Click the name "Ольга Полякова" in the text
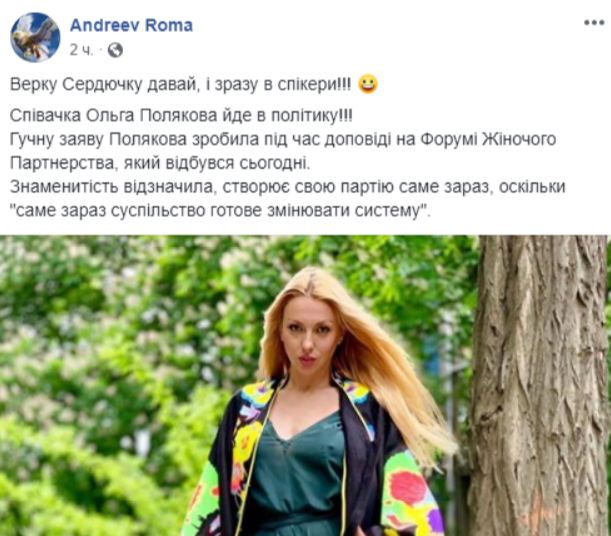This screenshot has width=611, height=536. tap(151, 115)
